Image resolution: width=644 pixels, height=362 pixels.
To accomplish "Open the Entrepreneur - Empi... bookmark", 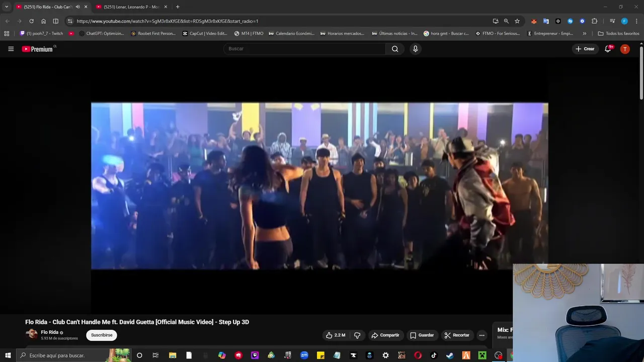I will 550,34.
